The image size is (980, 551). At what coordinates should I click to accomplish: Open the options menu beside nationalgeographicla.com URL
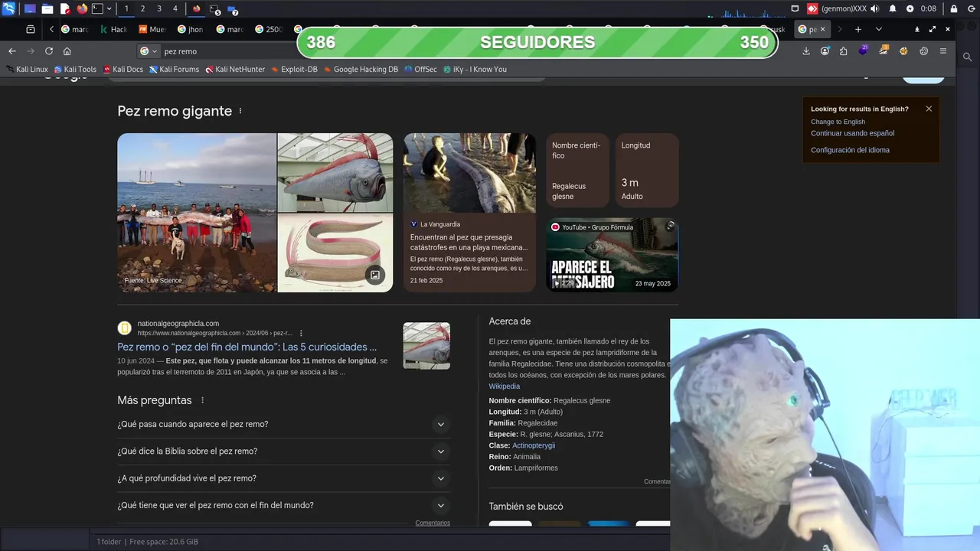click(301, 333)
